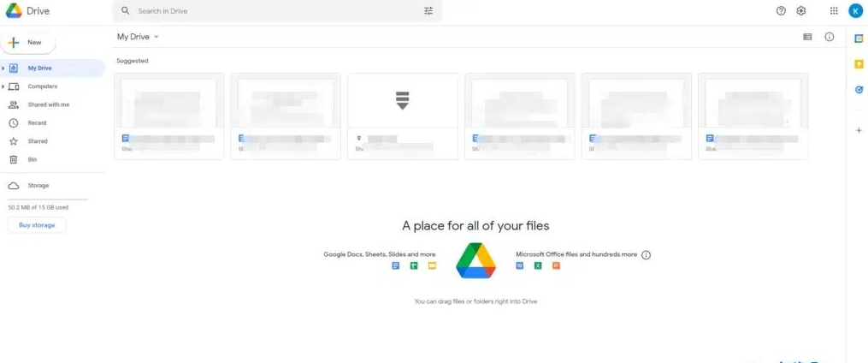Open the Keep notes side panel icon
The height and width of the screenshot is (363, 868).
click(x=859, y=63)
